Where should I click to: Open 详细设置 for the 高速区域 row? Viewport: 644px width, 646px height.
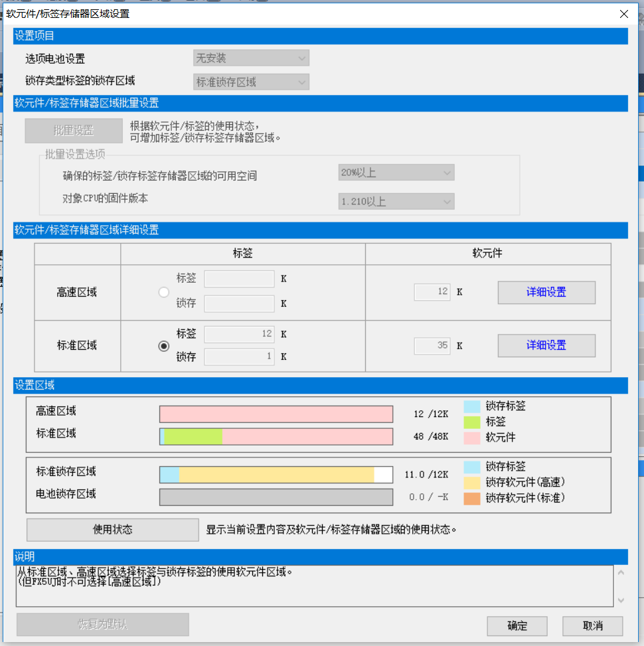pyautogui.click(x=546, y=292)
